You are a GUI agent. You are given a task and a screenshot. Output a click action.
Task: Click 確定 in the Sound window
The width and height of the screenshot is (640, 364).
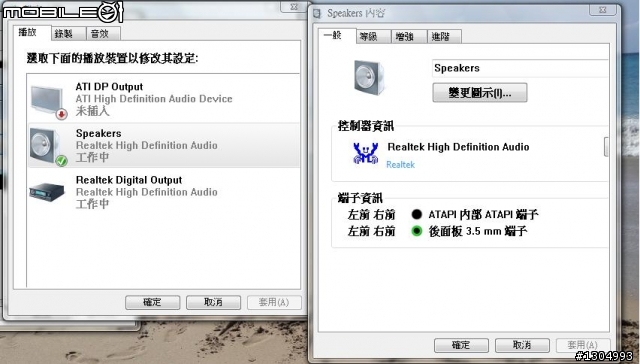point(153,302)
